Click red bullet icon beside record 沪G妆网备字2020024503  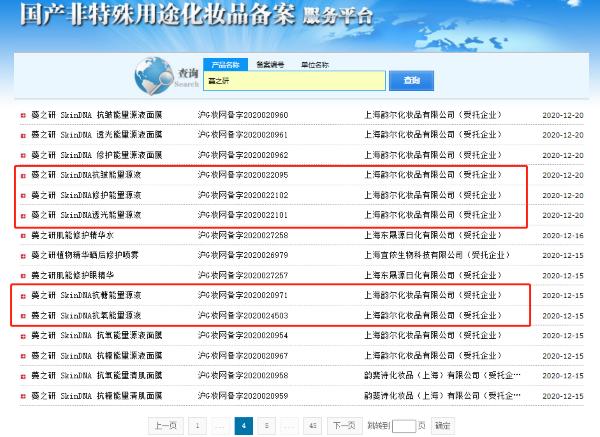(23, 315)
